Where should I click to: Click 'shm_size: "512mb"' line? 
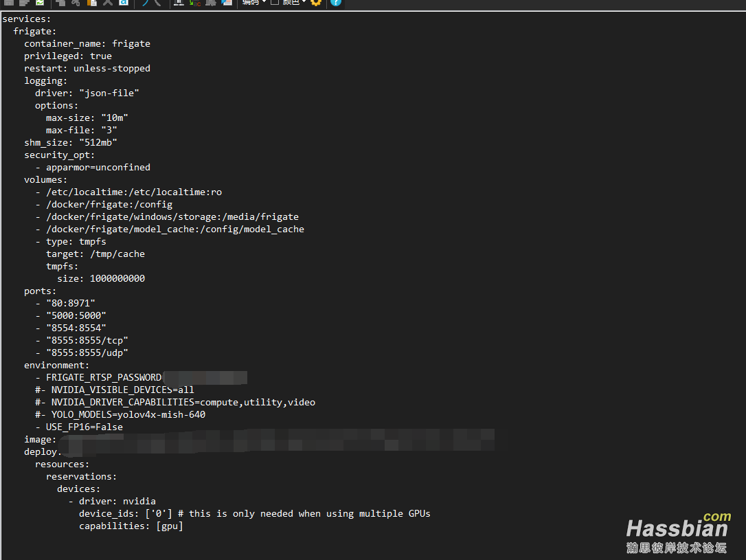(x=71, y=143)
